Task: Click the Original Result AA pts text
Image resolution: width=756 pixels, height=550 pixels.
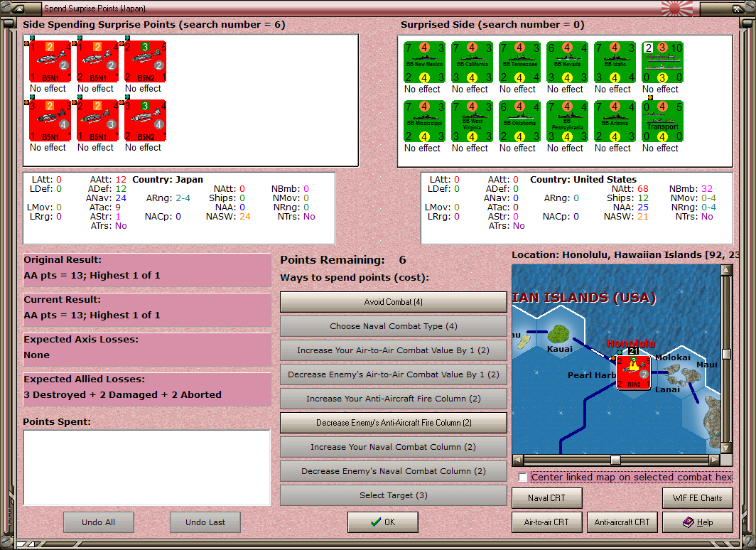Action: pos(92,275)
